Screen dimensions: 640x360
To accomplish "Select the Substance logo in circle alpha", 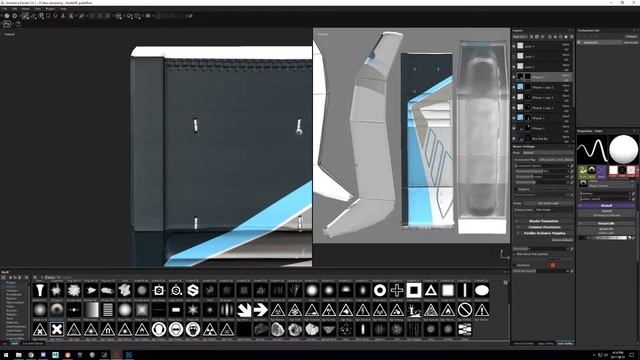I will [x=176, y=290].
